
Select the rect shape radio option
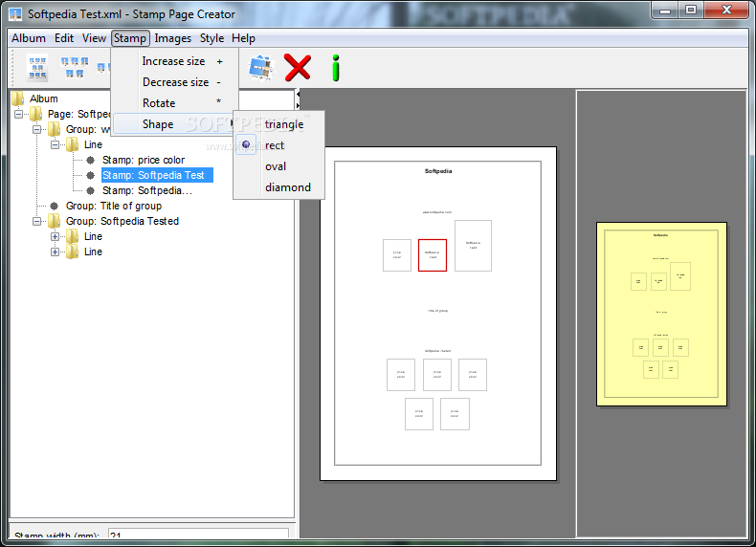pyautogui.click(x=279, y=145)
